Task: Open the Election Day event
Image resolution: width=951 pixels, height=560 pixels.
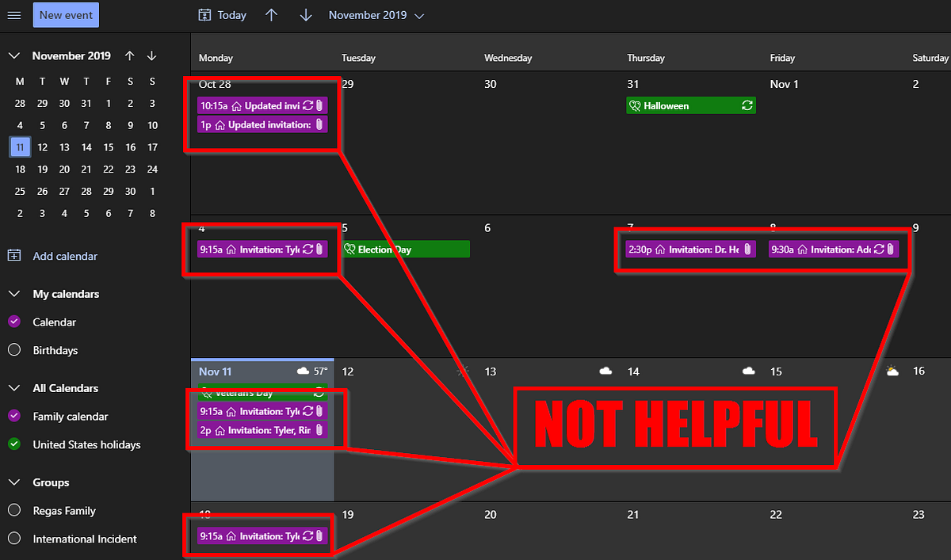Action: [407, 250]
